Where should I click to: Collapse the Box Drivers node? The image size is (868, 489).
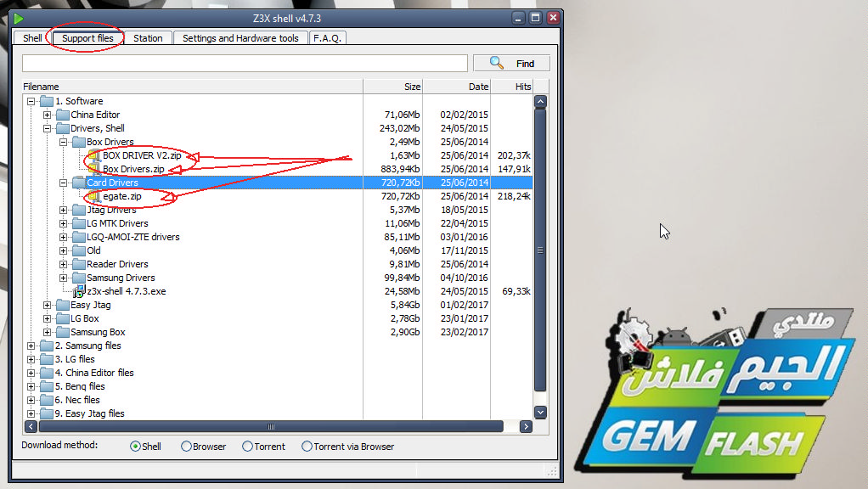click(63, 142)
